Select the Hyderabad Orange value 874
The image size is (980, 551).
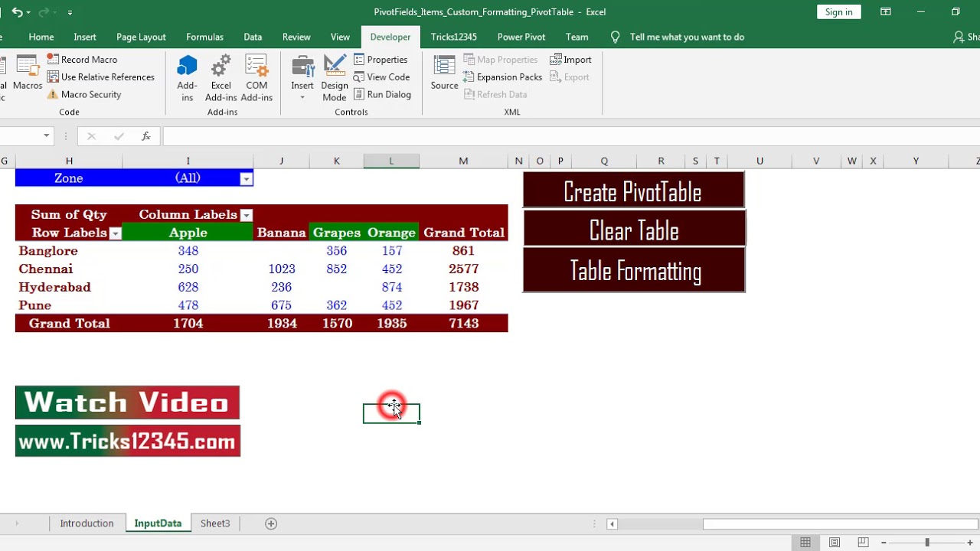[391, 287]
